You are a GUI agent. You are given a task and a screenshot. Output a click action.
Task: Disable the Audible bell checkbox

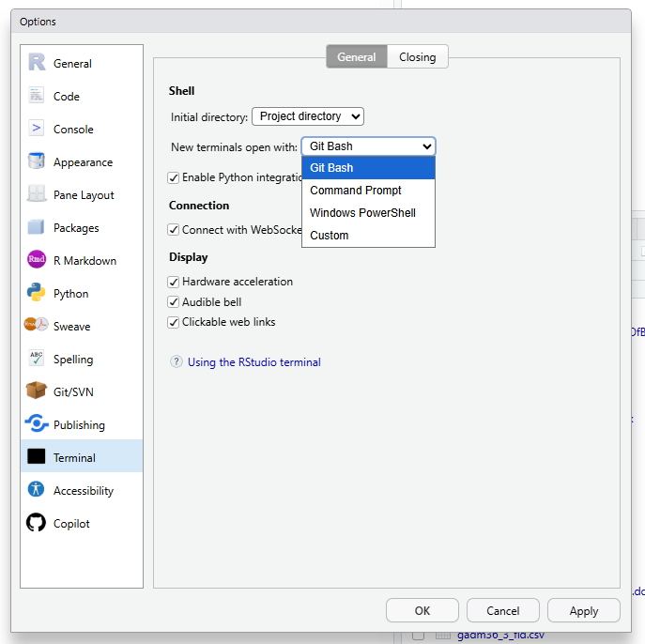(174, 302)
